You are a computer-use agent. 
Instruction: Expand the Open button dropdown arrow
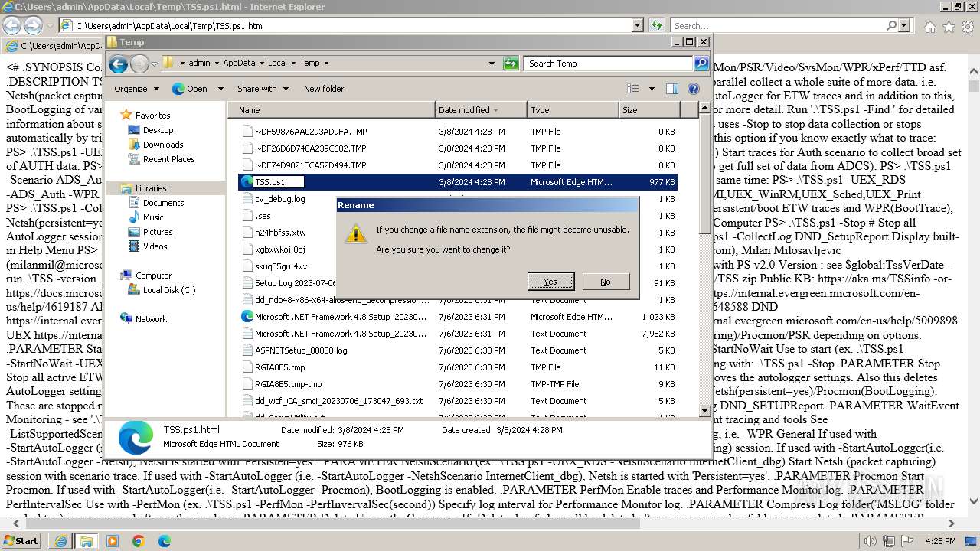point(220,89)
